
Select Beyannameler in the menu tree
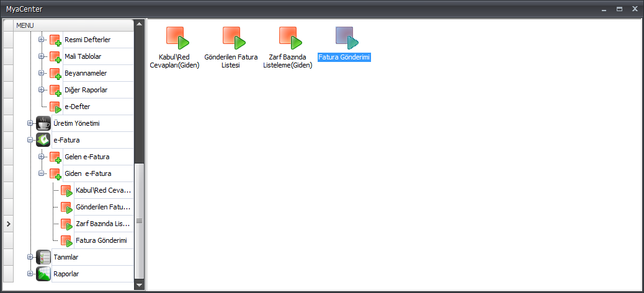point(86,73)
